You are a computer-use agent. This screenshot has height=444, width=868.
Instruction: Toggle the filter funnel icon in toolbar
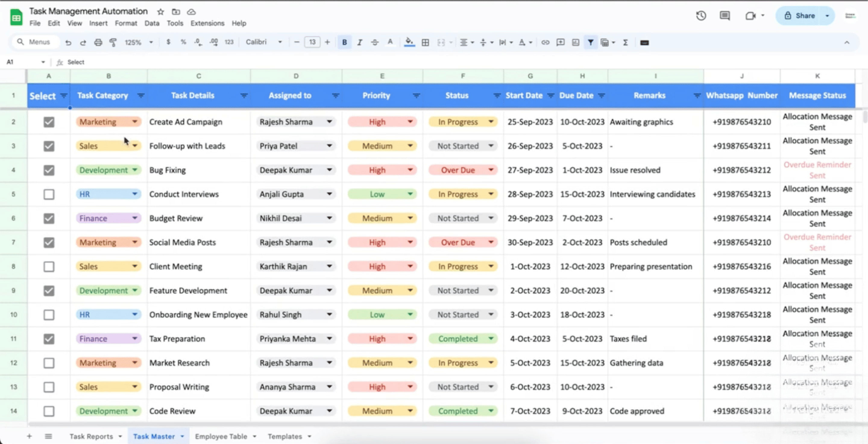coord(590,42)
